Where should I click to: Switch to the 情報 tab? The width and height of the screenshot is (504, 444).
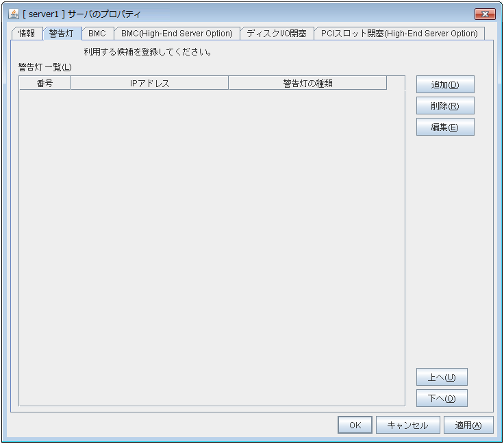[x=27, y=34]
